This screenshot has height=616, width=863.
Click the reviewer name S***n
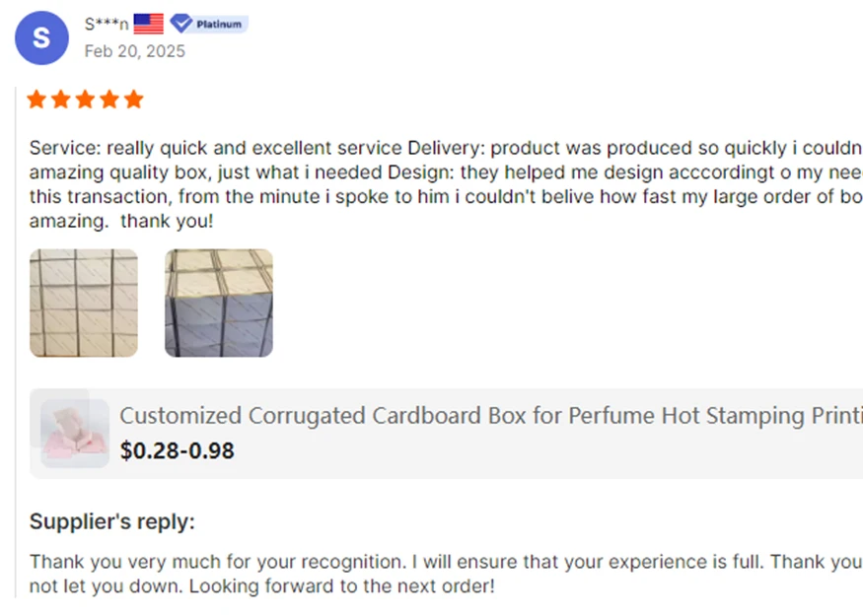coord(107,24)
